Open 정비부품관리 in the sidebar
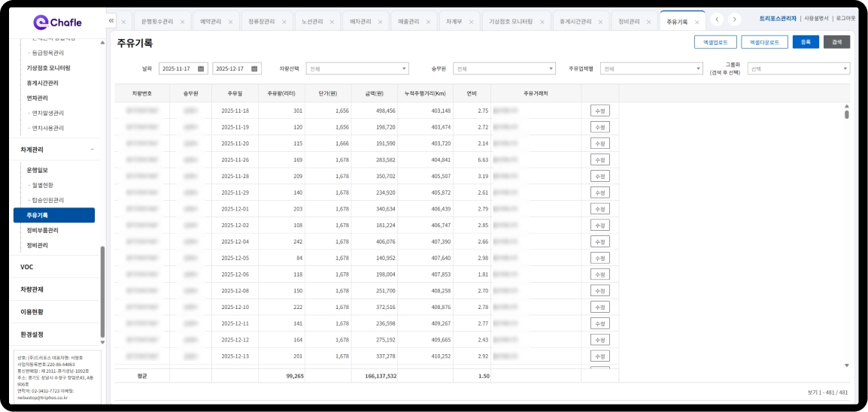Screen dimensions: 868x412 (x=42, y=230)
